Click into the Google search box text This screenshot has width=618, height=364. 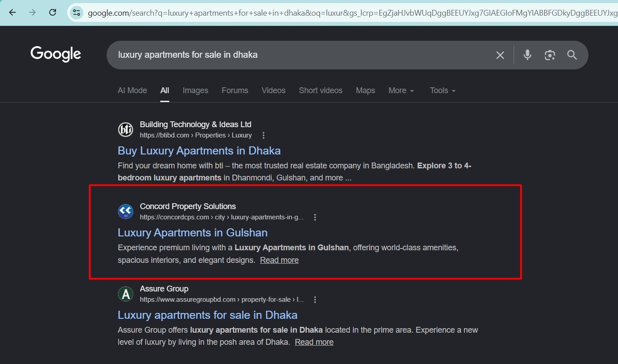tap(188, 55)
